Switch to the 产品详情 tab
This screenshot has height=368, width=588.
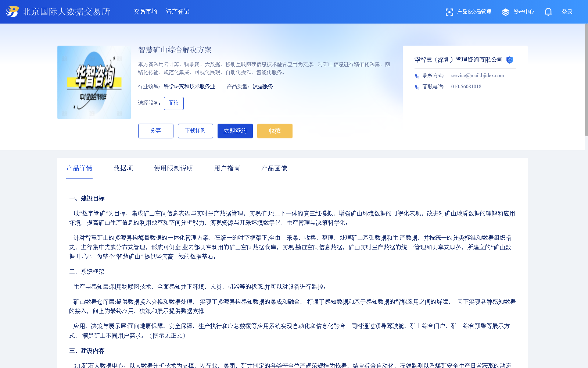pos(79,169)
